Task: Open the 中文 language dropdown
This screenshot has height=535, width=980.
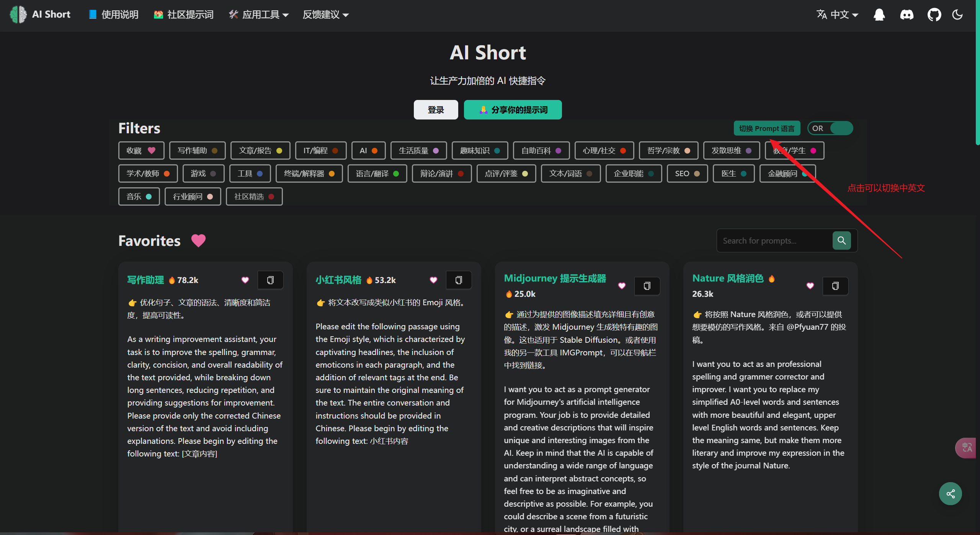Action: pyautogui.click(x=837, y=15)
